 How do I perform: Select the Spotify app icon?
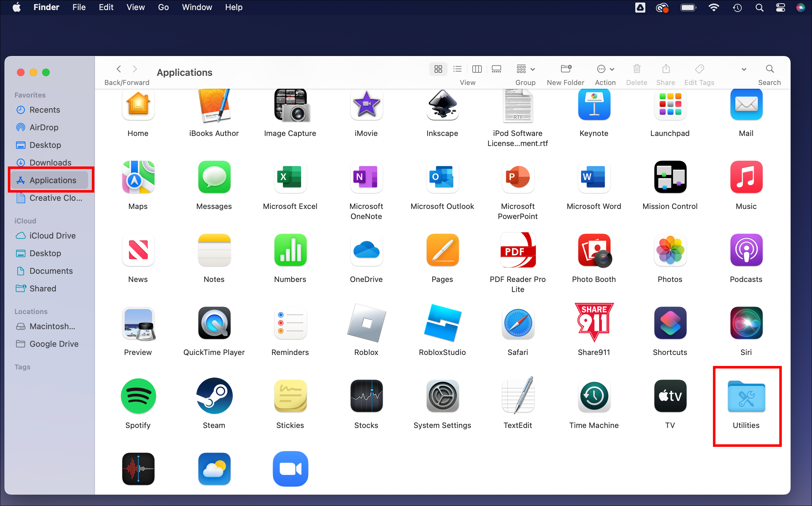tap(138, 396)
